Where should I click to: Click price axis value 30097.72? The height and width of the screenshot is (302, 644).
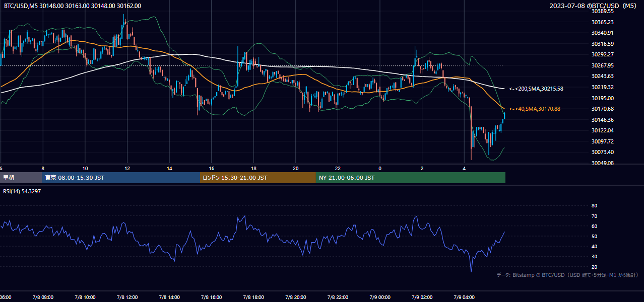(603, 141)
